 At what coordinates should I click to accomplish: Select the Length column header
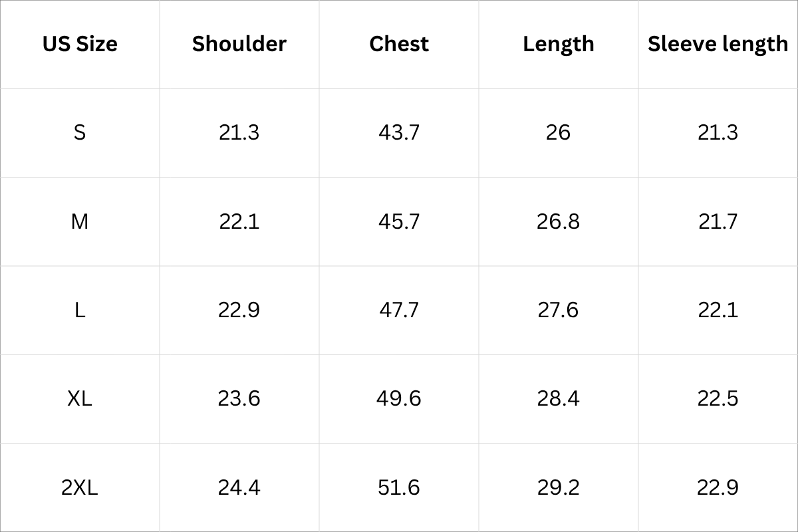click(559, 44)
